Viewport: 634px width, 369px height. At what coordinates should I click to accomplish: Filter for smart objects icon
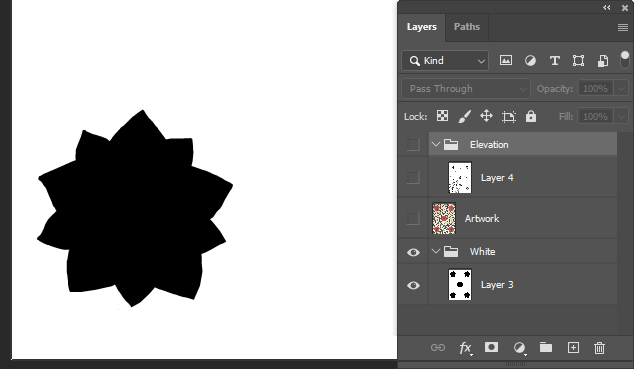602,61
